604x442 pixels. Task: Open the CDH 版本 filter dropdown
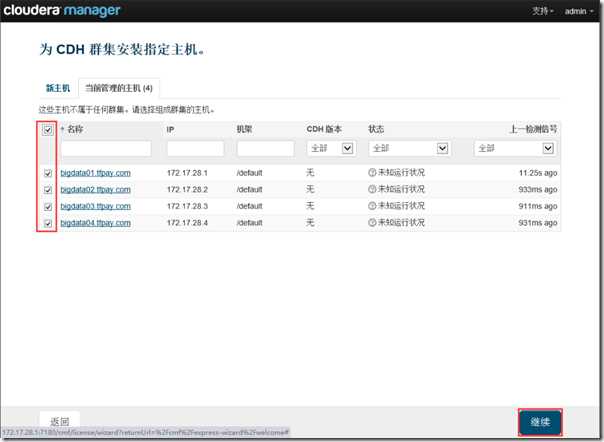(331, 148)
